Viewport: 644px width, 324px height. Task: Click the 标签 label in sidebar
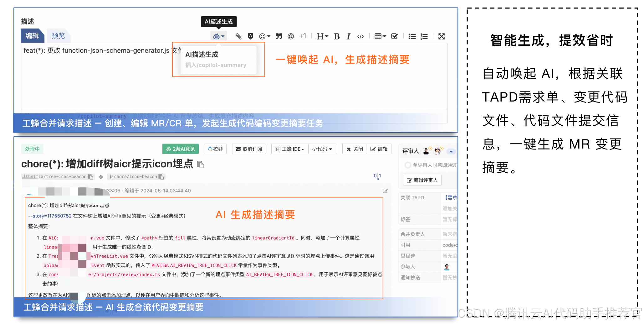pyautogui.click(x=405, y=220)
